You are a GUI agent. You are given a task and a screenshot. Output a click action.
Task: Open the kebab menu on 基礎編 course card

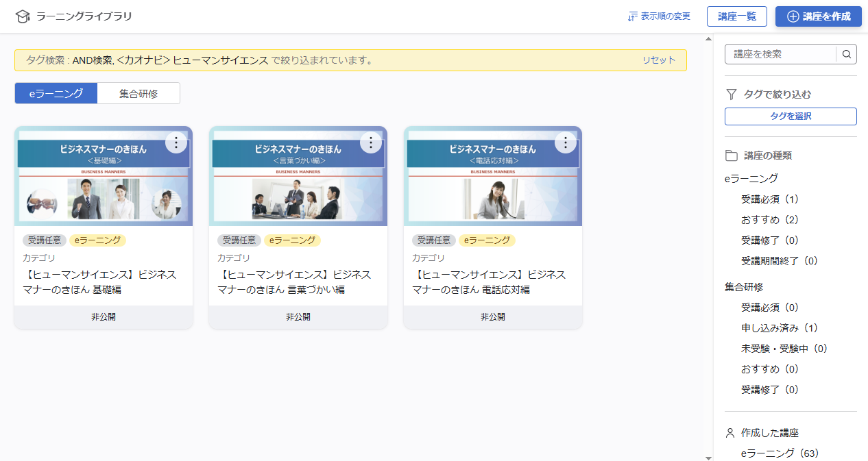176,142
